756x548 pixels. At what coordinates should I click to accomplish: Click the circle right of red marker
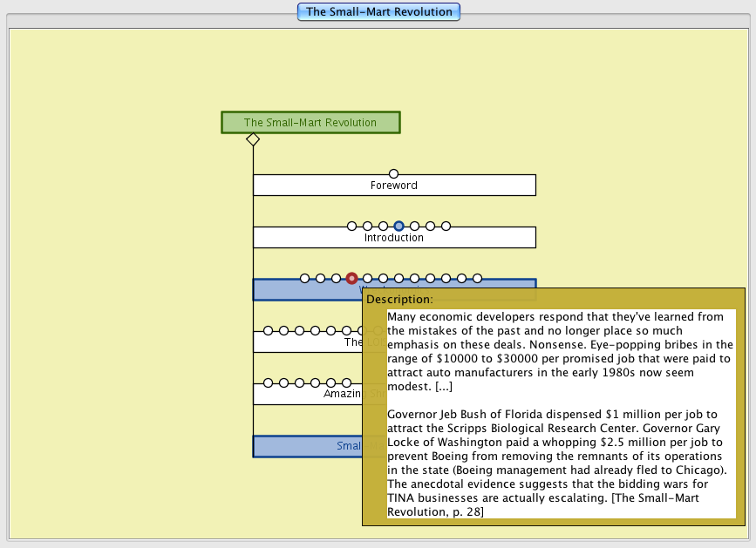point(367,278)
